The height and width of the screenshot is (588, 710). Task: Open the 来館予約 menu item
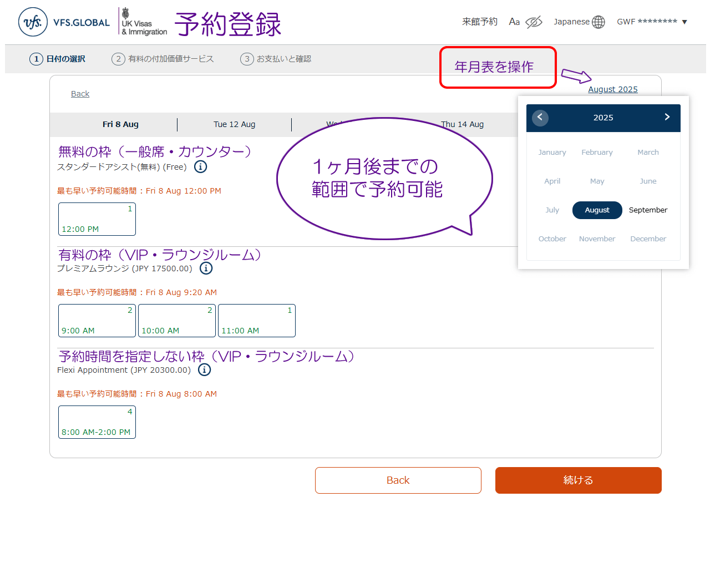click(x=480, y=22)
